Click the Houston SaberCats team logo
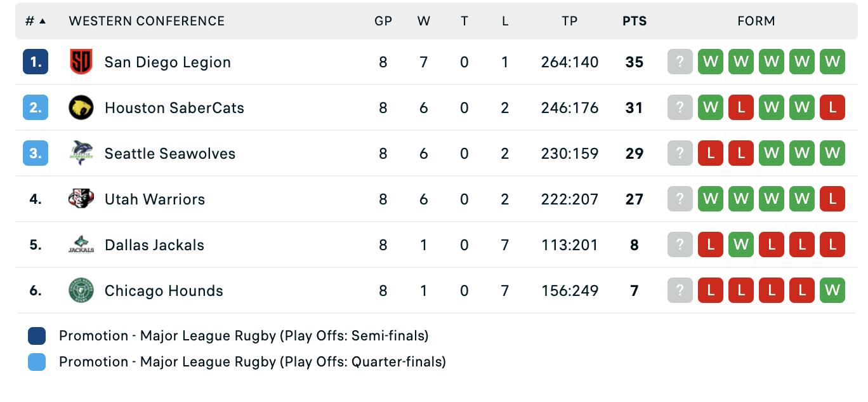 click(x=81, y=108)
